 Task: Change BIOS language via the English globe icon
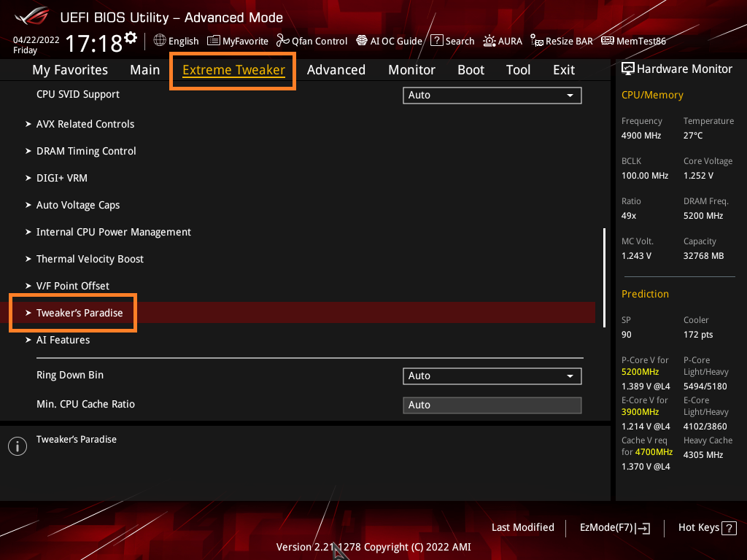pos(176,41)
